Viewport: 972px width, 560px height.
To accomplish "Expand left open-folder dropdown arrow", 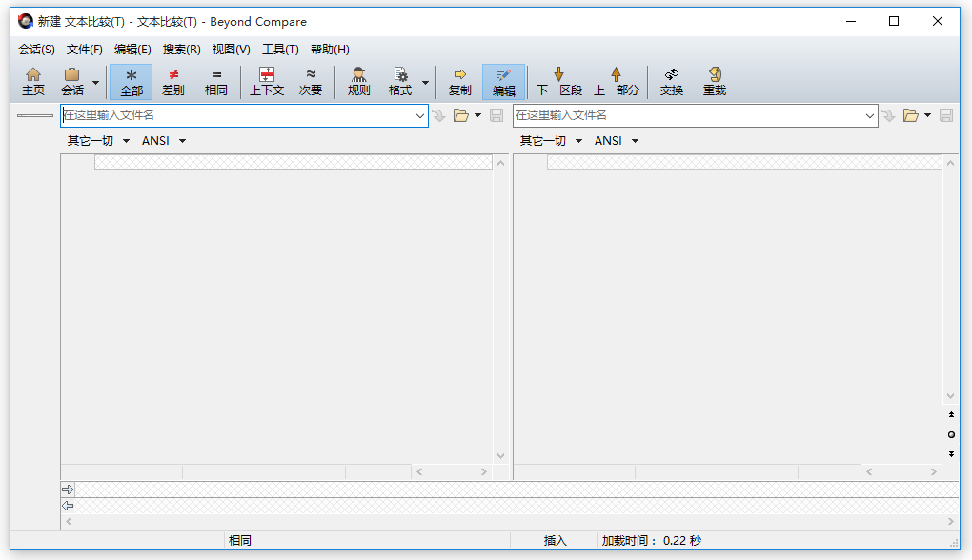I will (x=477, y=115).
